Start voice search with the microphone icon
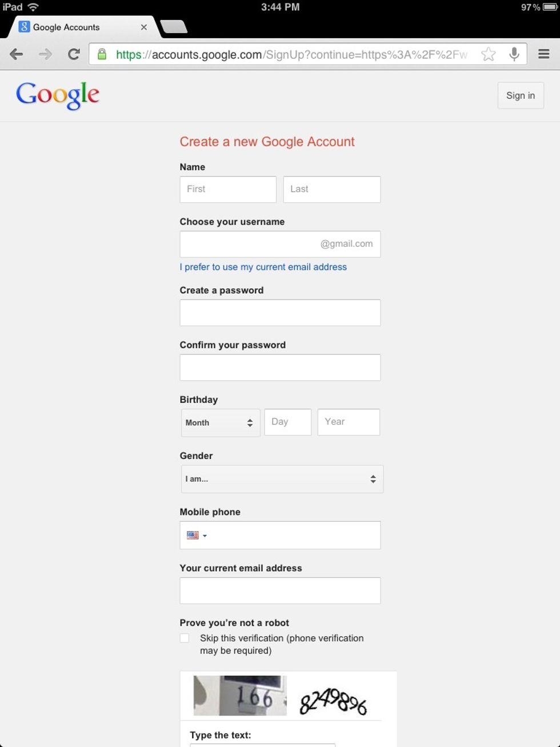 coord(513,54)
